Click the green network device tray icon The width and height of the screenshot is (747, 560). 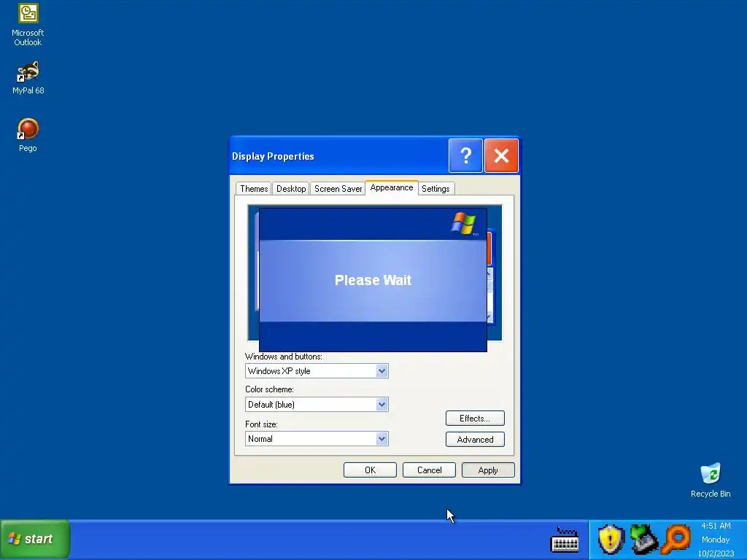click(x=643, y=539)
